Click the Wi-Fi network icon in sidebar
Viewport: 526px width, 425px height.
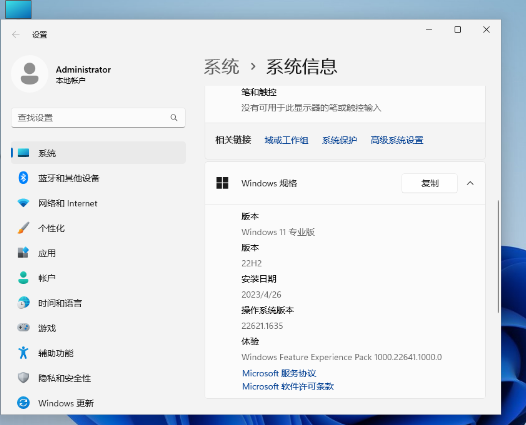(x=23, y=203)
